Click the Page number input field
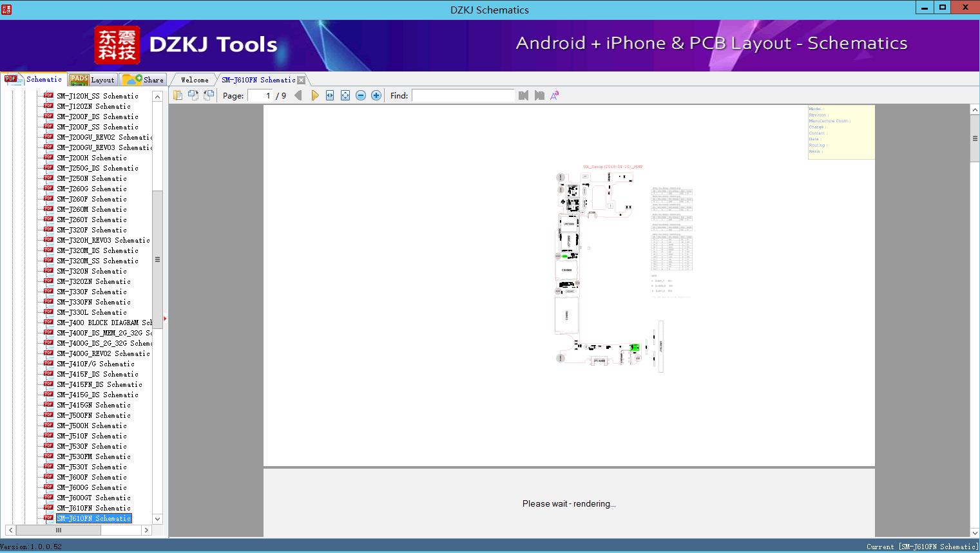Screen dimensions: 980x553 click(x=260, y=95)
